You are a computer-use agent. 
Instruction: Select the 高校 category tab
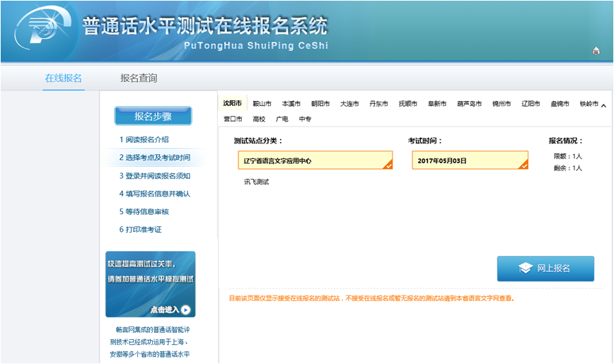[x=259, y=119]
